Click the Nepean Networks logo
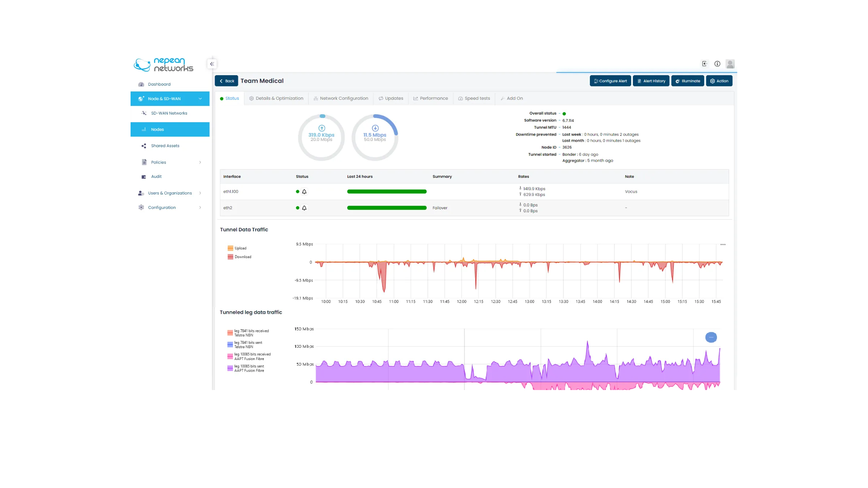 [x=163, y=65]
